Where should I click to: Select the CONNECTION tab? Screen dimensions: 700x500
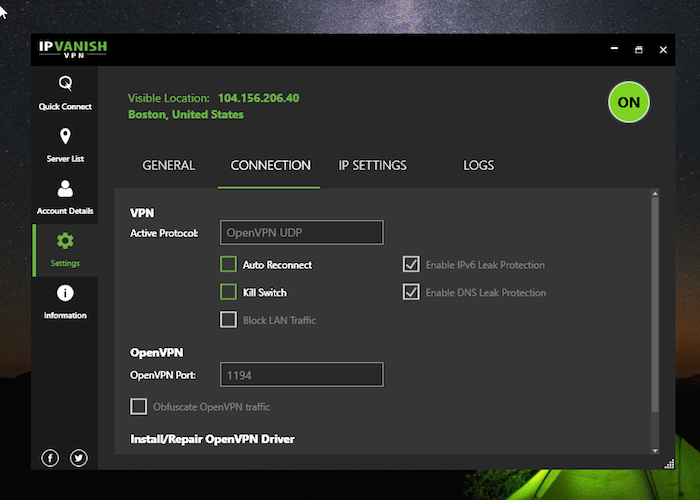tap(270, 166)
